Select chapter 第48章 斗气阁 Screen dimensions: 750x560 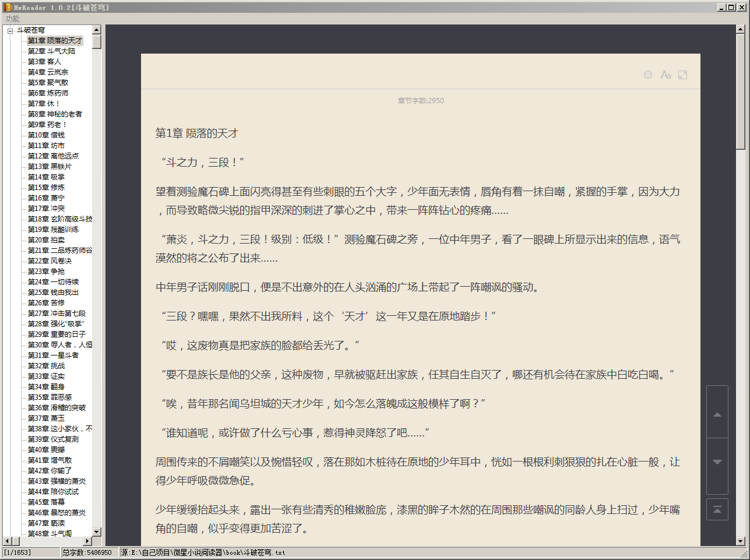[x=50, y=534]
